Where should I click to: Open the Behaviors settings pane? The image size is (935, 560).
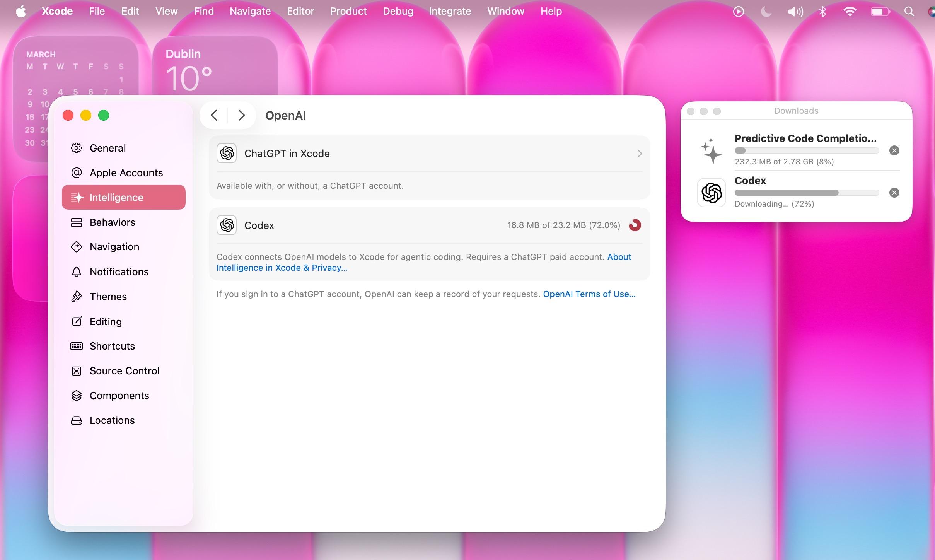pos(124,222)
